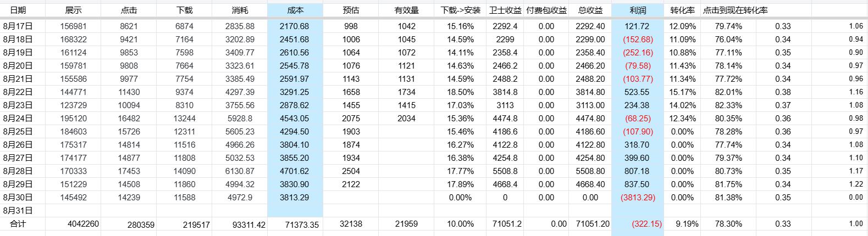The height and width of the screenshot is (236, 868).
Task: Click the 付费包收益 header cell
Action: coord(546,10)
